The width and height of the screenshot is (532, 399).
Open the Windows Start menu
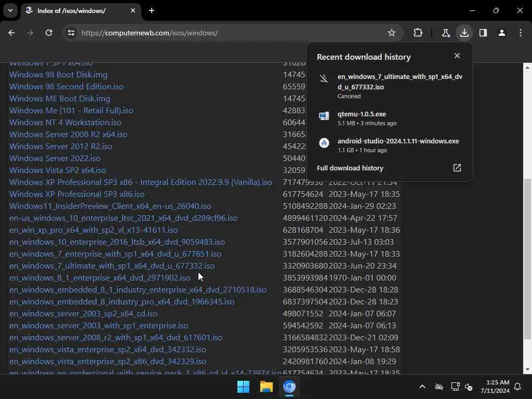(243, 387)
